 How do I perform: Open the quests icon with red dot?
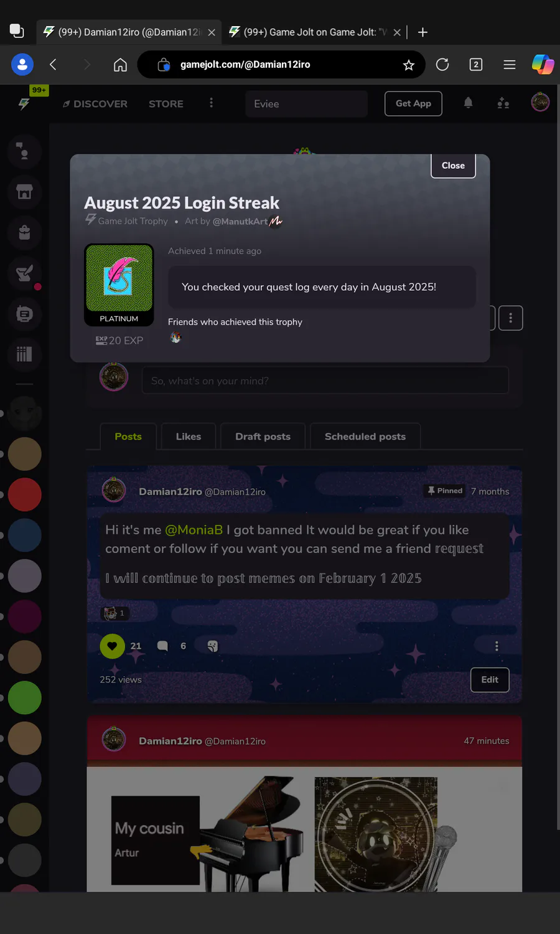pos(24,273)
